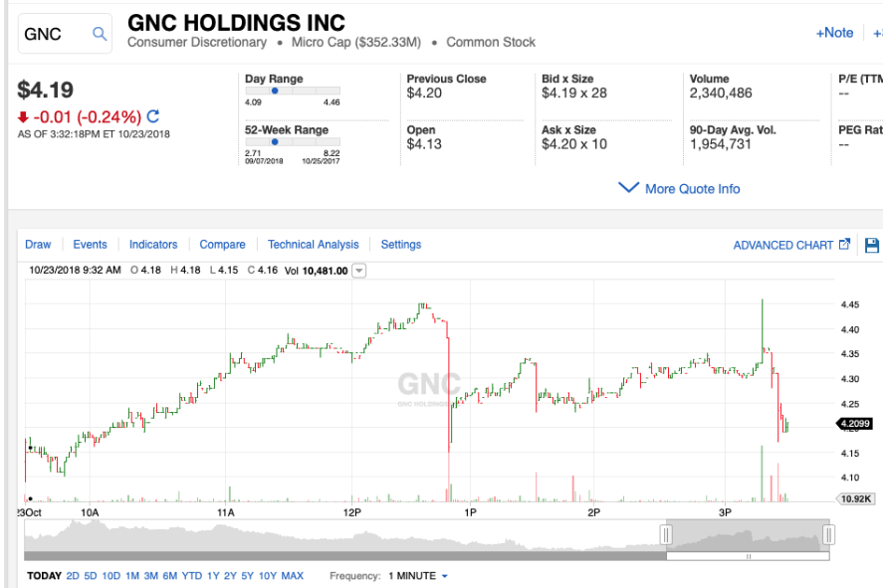Open Advanced Chart external link icon
This screenshot has width=883, height=588.
(844, 244)
